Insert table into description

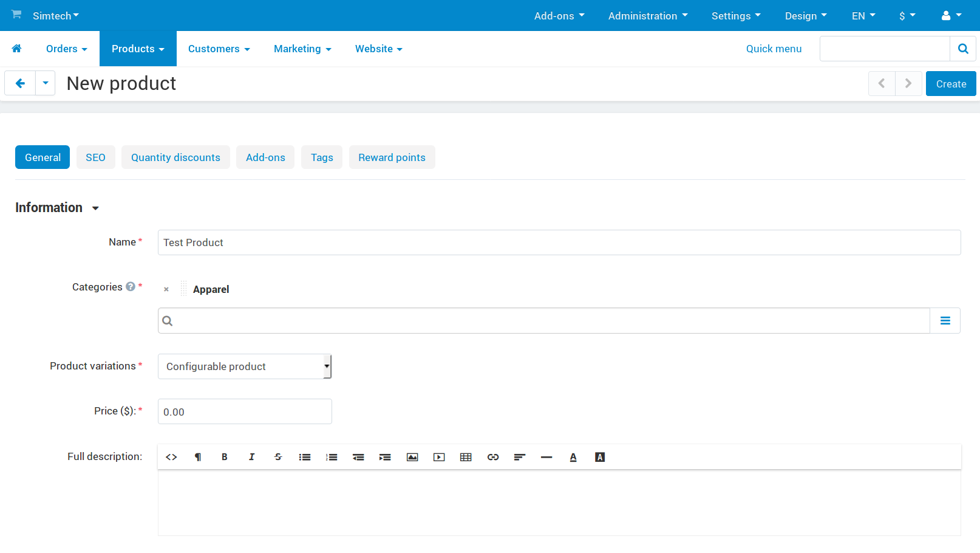[x=466, y=457]
